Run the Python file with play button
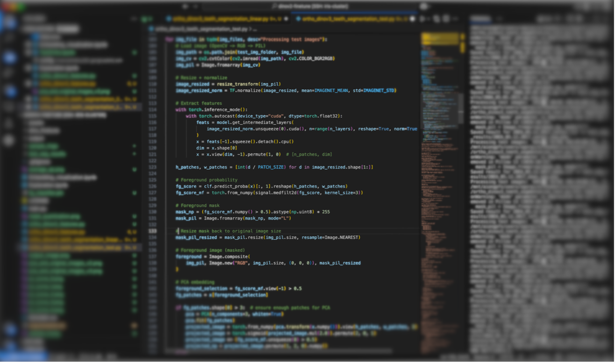 422,19
